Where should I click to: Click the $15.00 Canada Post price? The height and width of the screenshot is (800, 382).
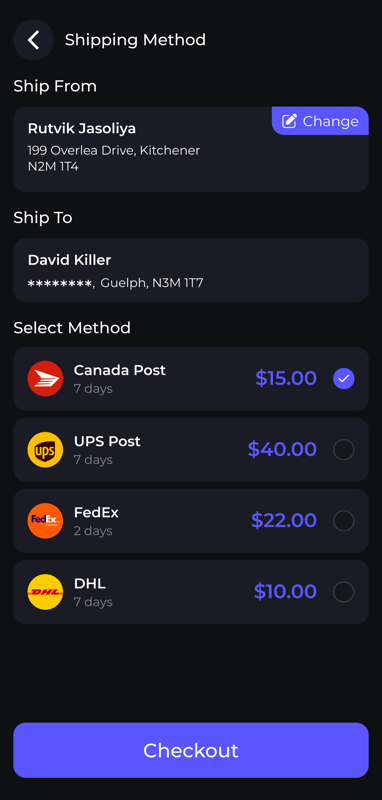(286, 379)
